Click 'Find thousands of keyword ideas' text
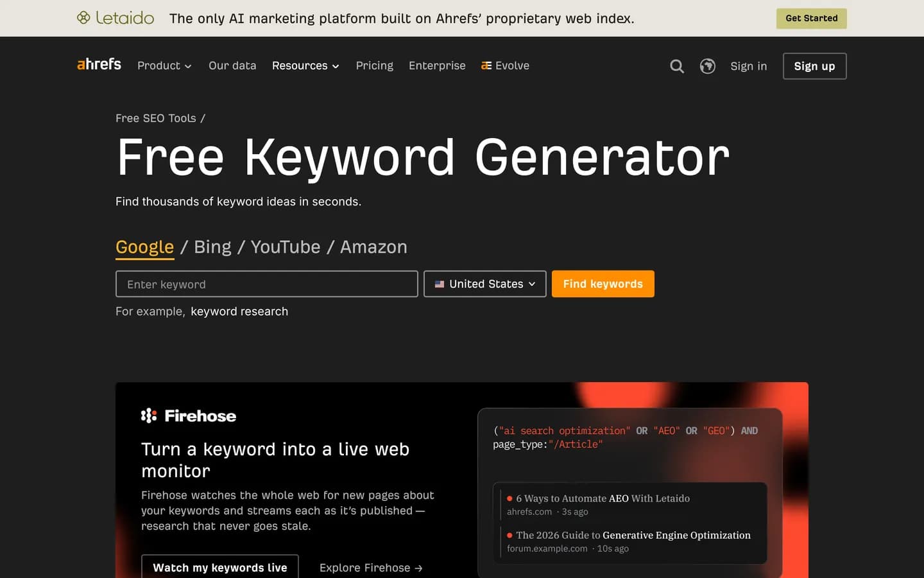924x578 pixels. pos(238,202)
